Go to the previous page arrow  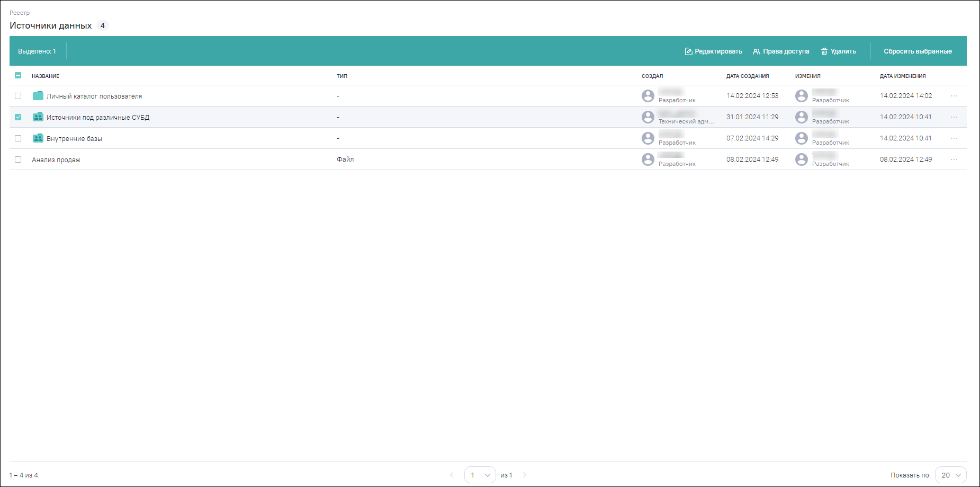(452, 475)
